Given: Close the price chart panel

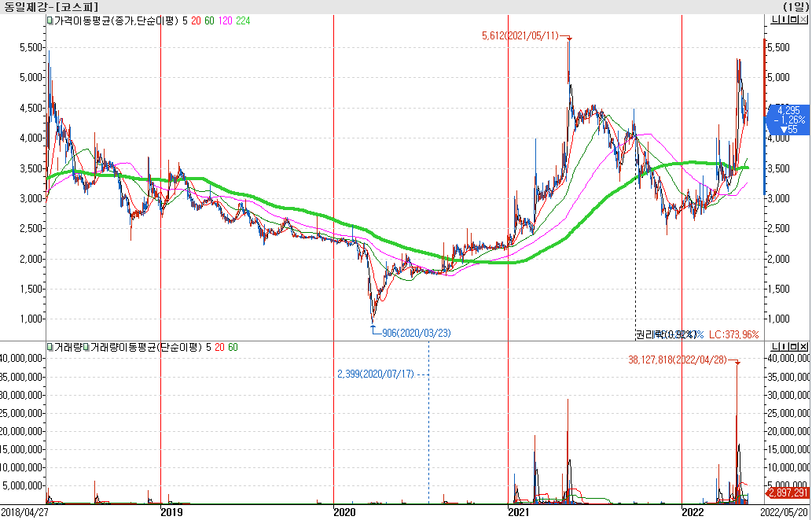Looking at the screenshot, I should [803, 20].
